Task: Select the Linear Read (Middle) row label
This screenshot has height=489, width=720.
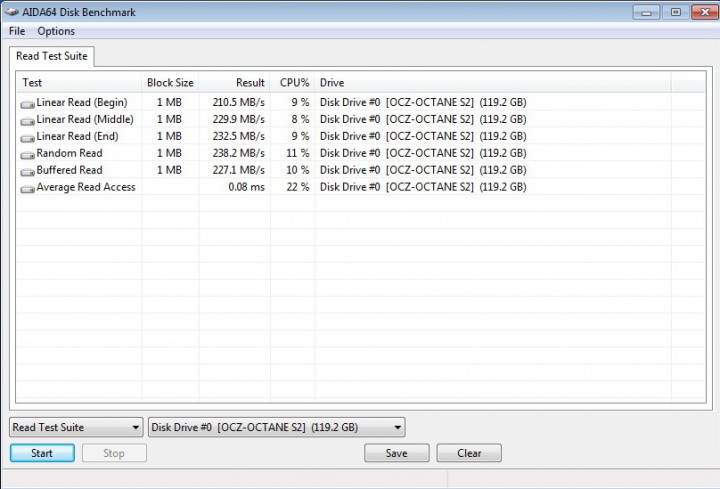Action: click(85, 119)
